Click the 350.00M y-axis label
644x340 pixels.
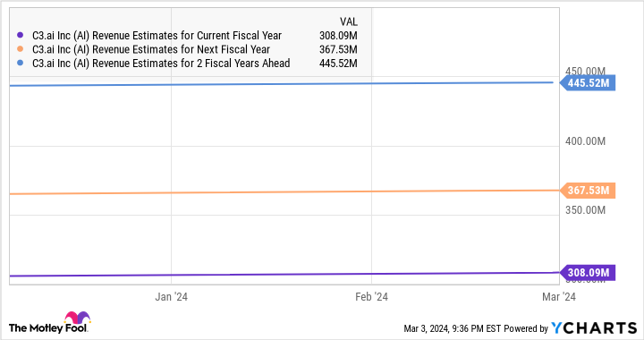pyautogui.click(x=585, y=210)
